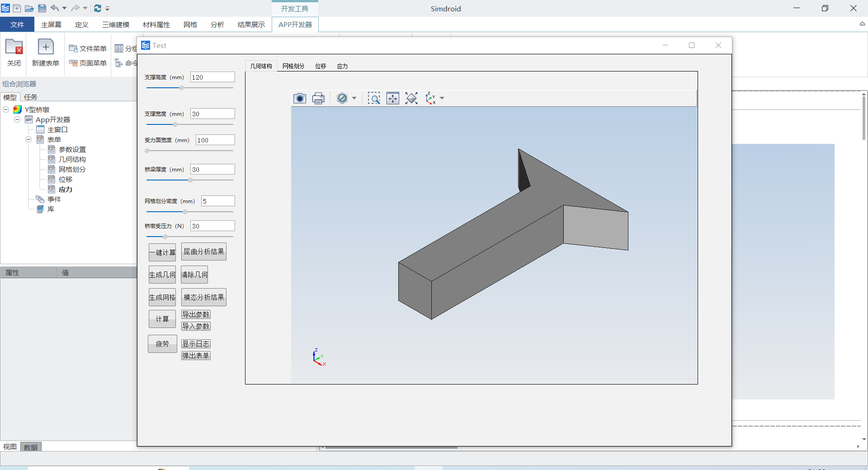
Task: Click the pan view icon with four arrows
Action: coord(392,98)
